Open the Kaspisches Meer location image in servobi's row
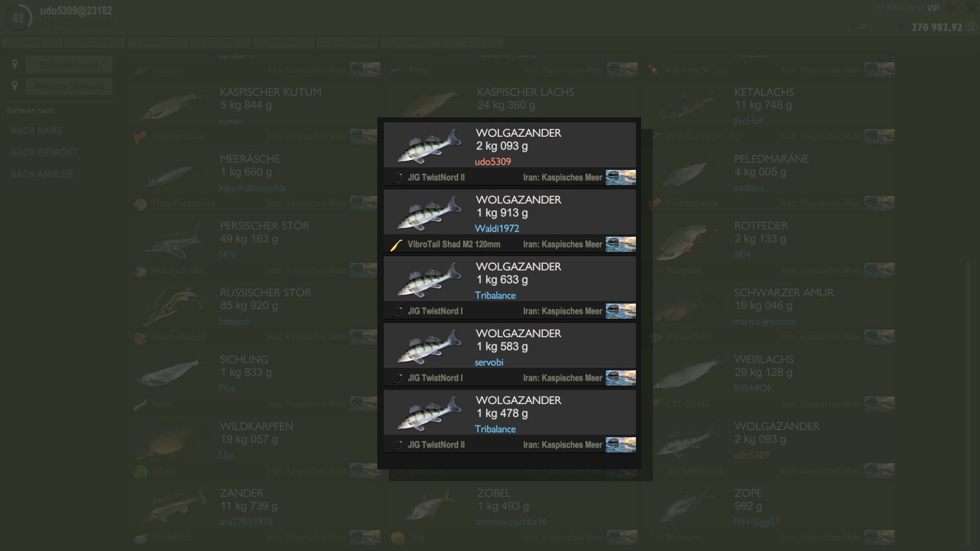This screenshot has width=980, height=551. [x=621, y=378]
